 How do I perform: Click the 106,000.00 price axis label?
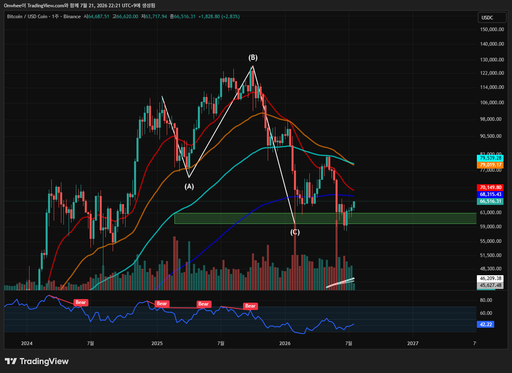pos(492,102)
